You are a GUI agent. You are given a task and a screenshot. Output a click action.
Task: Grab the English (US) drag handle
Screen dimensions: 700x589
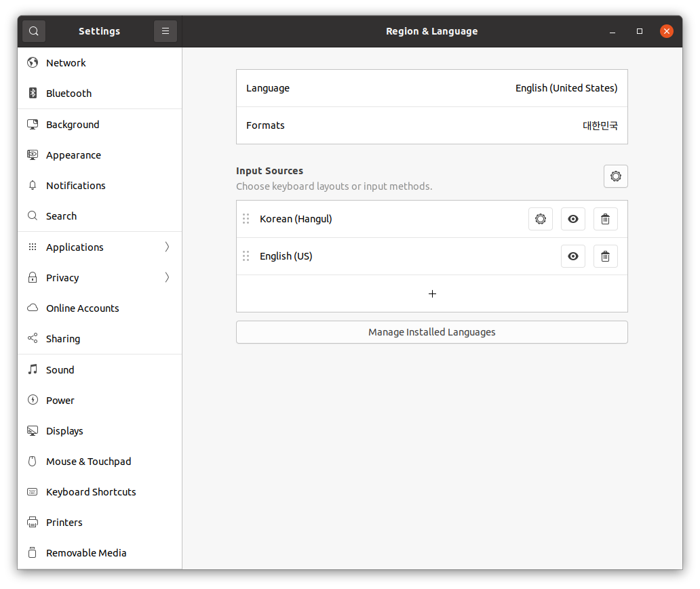(x=246, y=256)
